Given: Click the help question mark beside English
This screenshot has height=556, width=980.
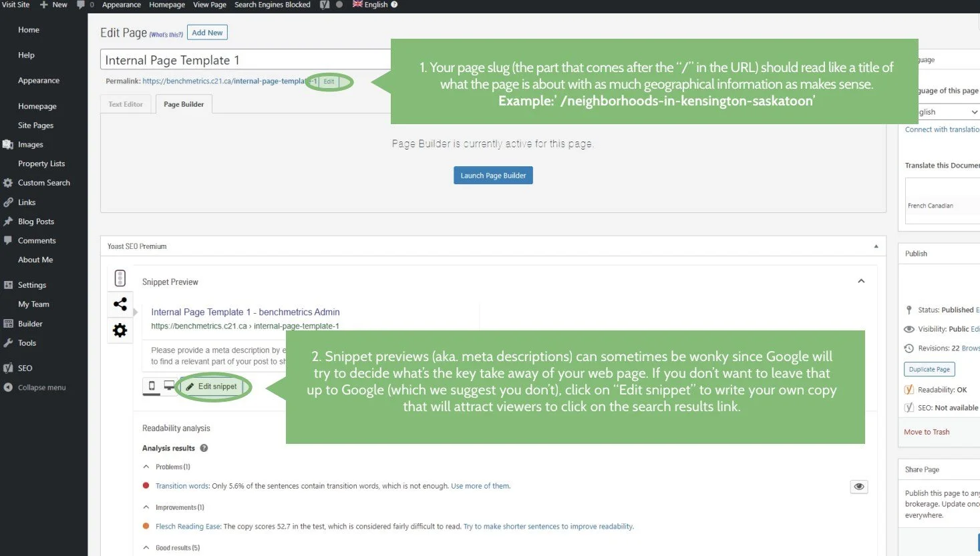Looking at the screenshot, I should click(x=394, y=5).
